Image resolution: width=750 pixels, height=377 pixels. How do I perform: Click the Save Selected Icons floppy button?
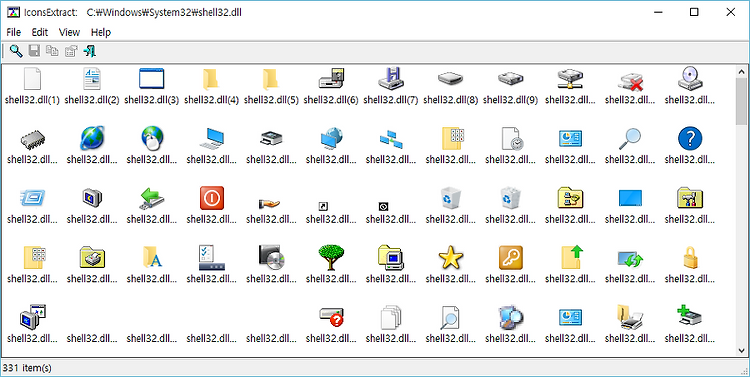pyautogui.click(x=34, y=51)
